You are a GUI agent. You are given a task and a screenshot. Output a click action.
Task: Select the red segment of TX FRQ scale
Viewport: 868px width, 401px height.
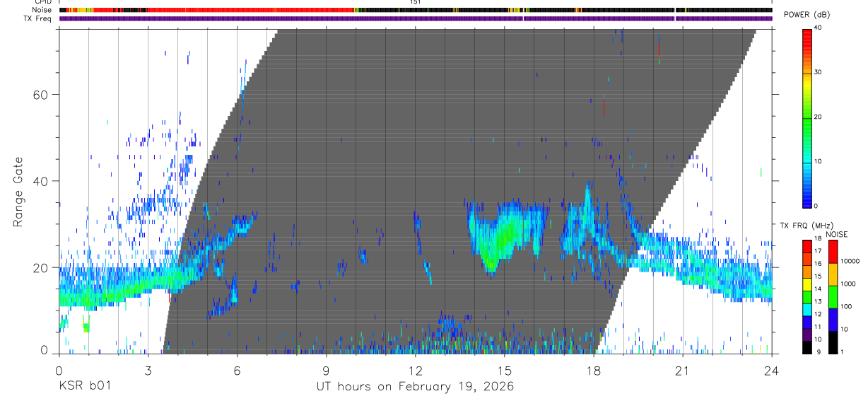click(807, 247)
